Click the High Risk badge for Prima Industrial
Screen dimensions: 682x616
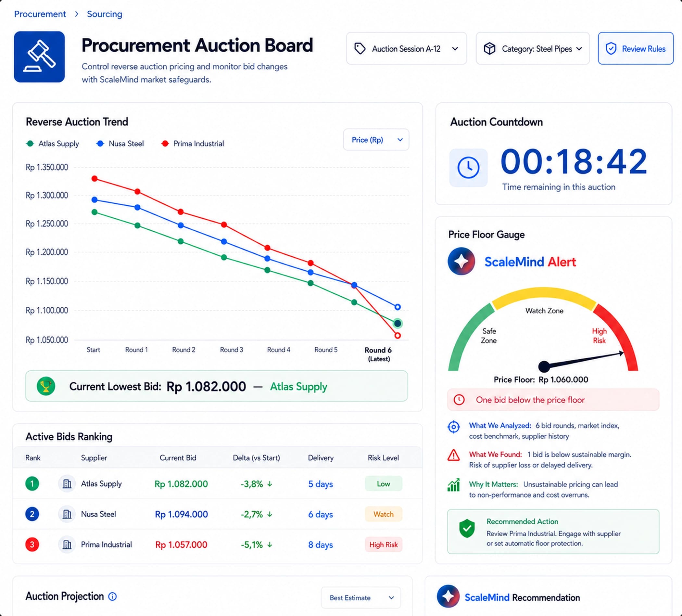coord(384,545)
